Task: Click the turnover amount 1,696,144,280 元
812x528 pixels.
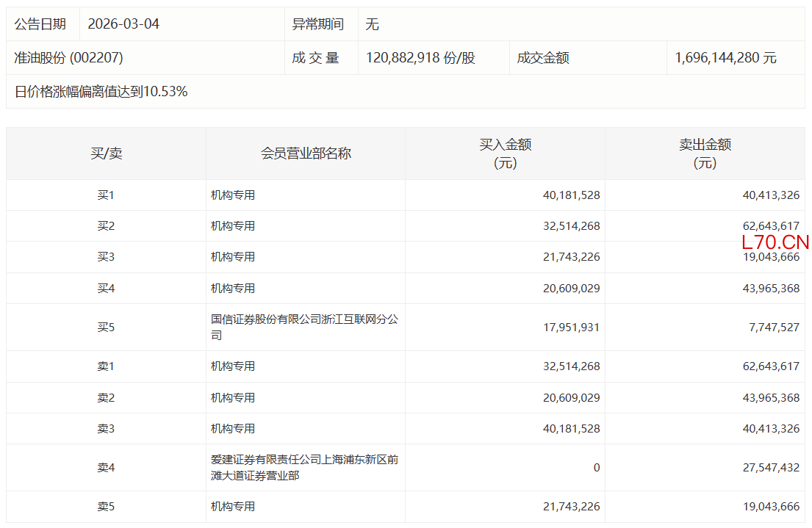Action: click(726, 58)
